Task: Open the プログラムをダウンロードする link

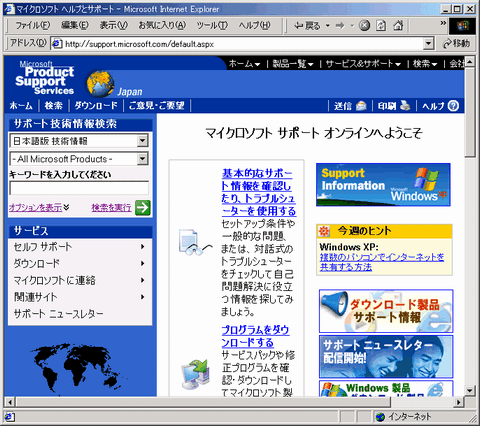Action: pos(255,336)
